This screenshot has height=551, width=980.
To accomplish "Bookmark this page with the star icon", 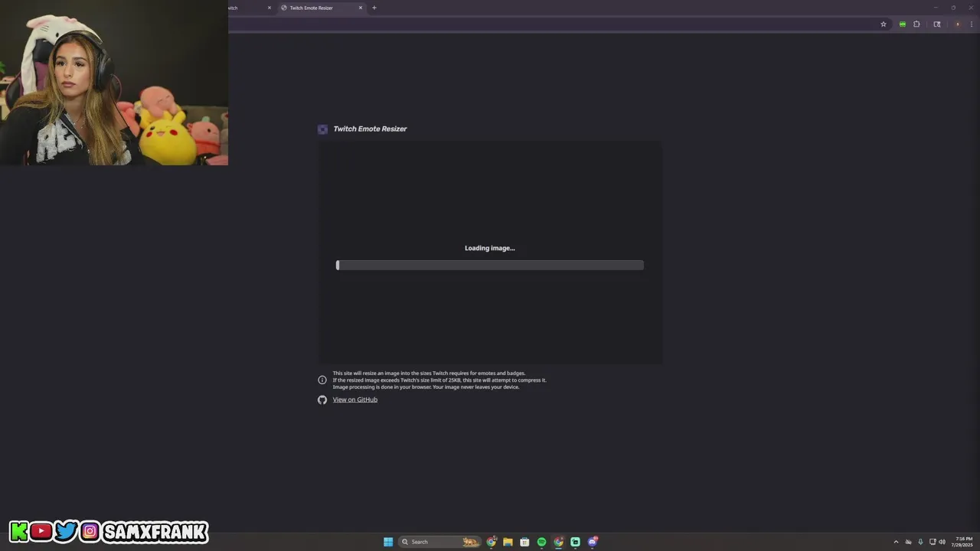I will click(x=883, y=24).
